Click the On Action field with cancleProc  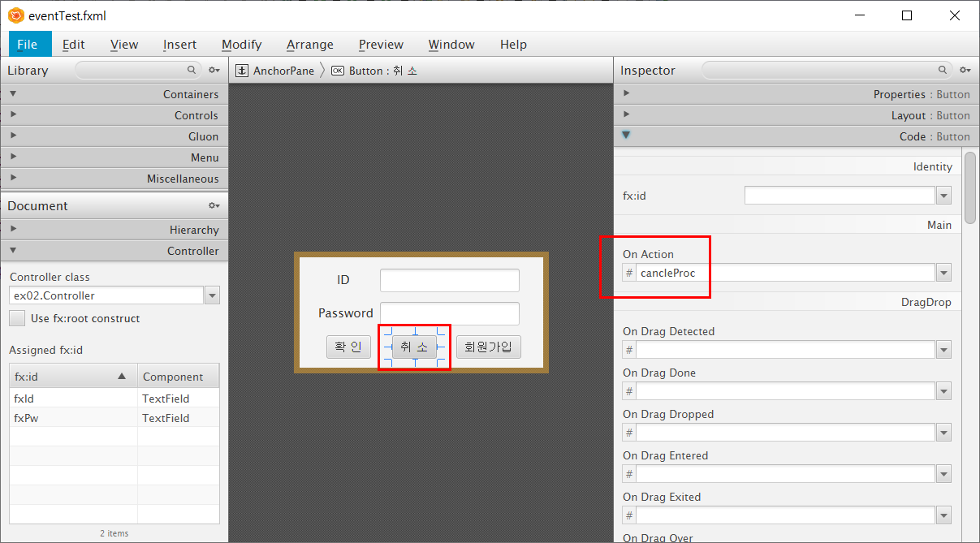tap(786, 273)
